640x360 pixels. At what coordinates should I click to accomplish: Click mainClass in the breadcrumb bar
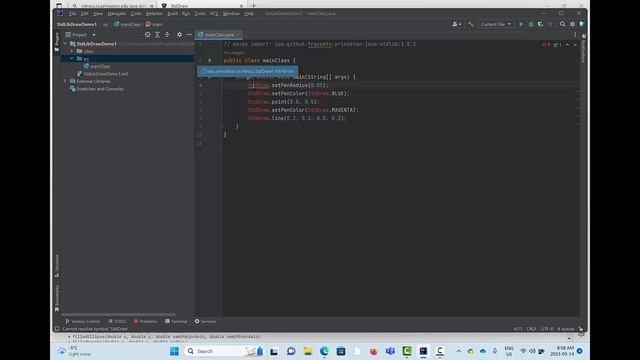[127, 24]
